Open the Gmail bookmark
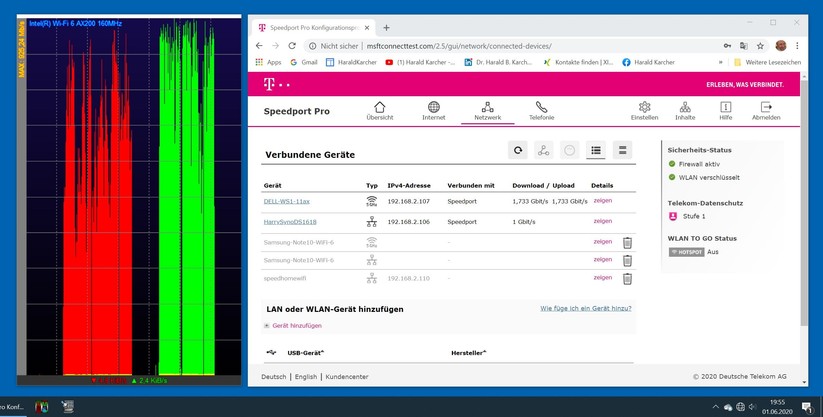Image resolution: width=823 pixels, height=417 pixels. tap(303, 62)
